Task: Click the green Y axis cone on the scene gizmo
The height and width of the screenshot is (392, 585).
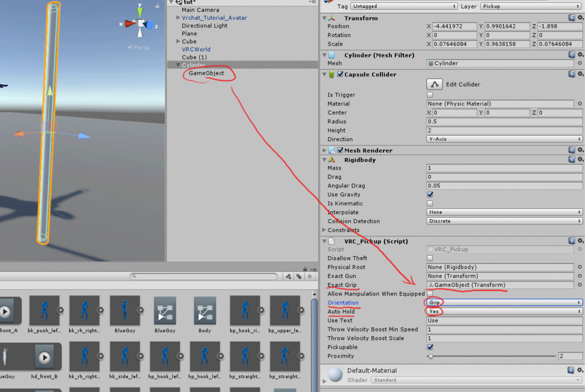Action: [139, 11]
